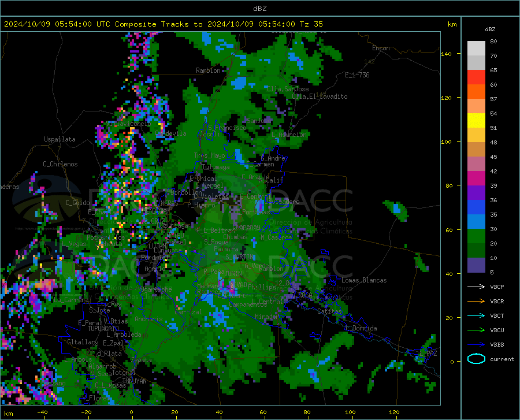Click the C_Guido map label
This screenshot has height=420, width=520.
tap(77, 203)
